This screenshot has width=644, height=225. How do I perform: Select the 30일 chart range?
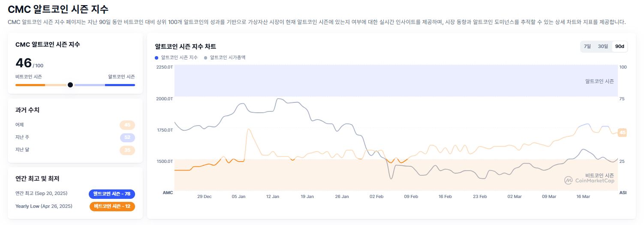pyautogui.click(x=603, y=46)
